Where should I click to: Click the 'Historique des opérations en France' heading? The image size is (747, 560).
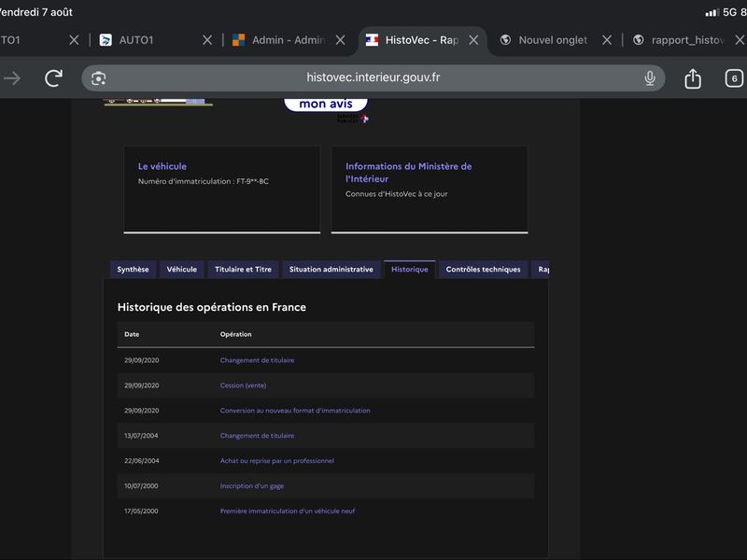(x=212, y=307)
